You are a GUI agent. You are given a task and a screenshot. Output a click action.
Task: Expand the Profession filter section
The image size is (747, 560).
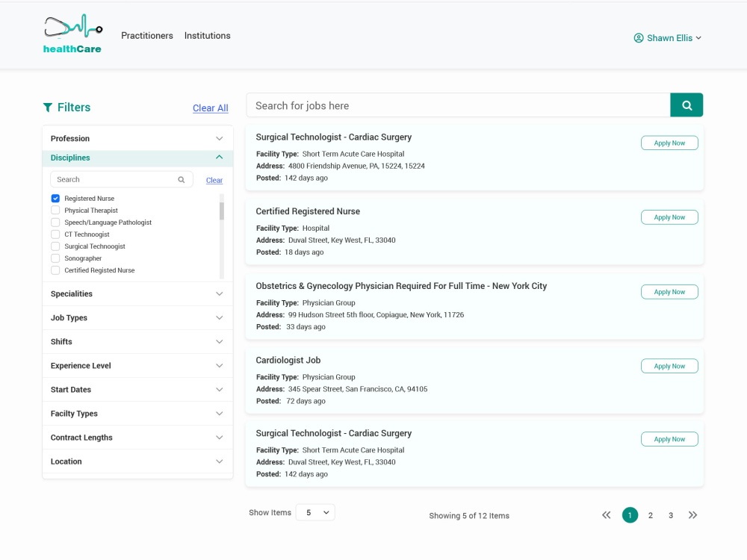pyautogui.click(x=137, y=139)
